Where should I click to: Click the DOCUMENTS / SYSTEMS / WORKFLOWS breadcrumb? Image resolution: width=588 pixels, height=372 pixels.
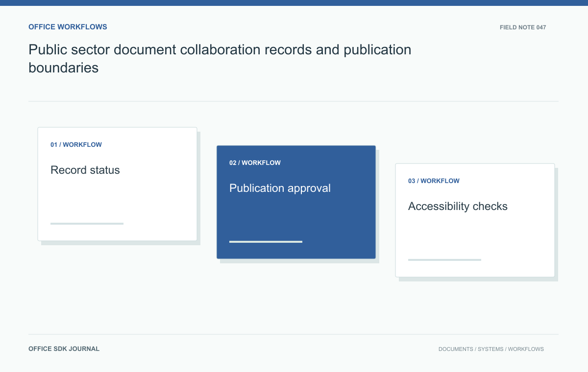[x=491, y=349]
